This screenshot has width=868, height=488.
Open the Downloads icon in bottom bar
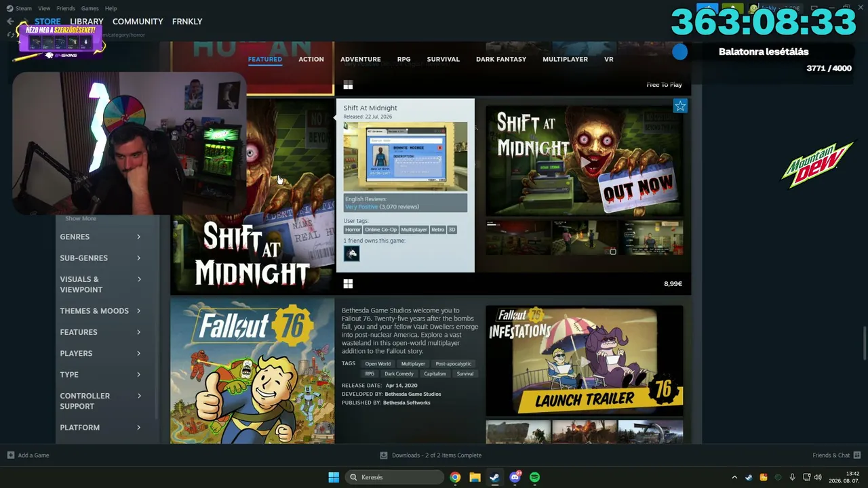tap(384, 455)
